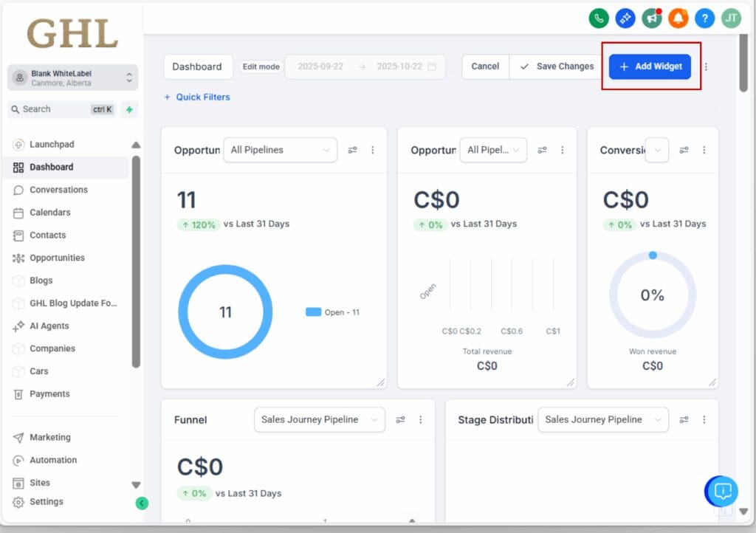Open filter settings on the Funnel widget
This screenshot has width=756, height=533.
[x=401, y=419]
